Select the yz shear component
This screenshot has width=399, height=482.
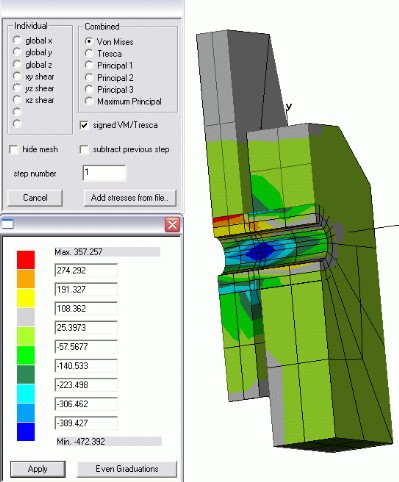click(17, 88)
